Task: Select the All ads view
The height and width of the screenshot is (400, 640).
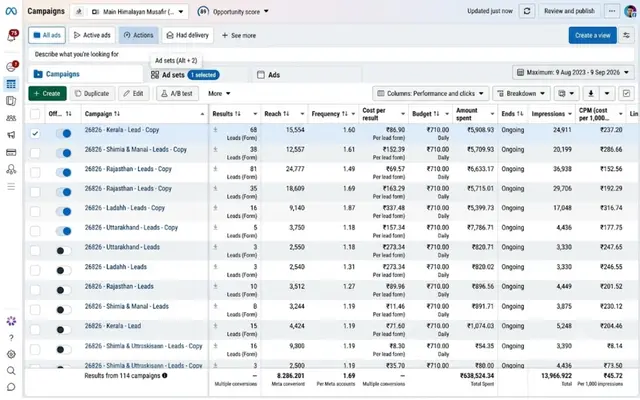Action: [47, 36]
